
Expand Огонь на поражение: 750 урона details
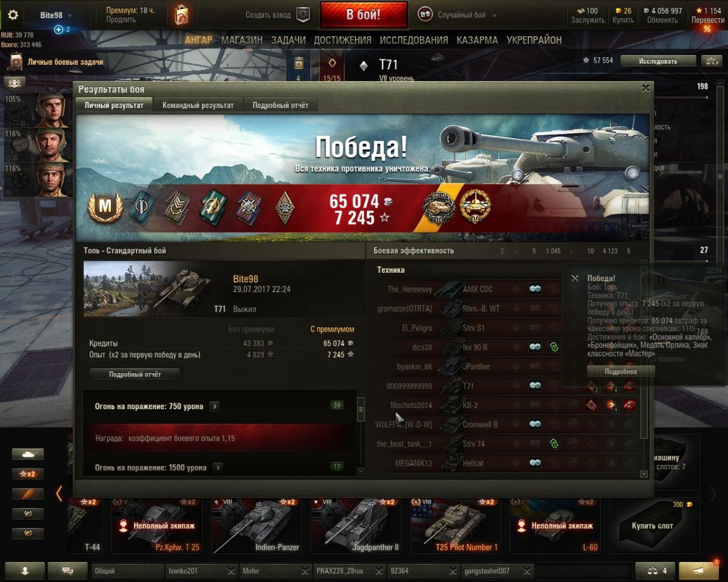tap(214, 406)
